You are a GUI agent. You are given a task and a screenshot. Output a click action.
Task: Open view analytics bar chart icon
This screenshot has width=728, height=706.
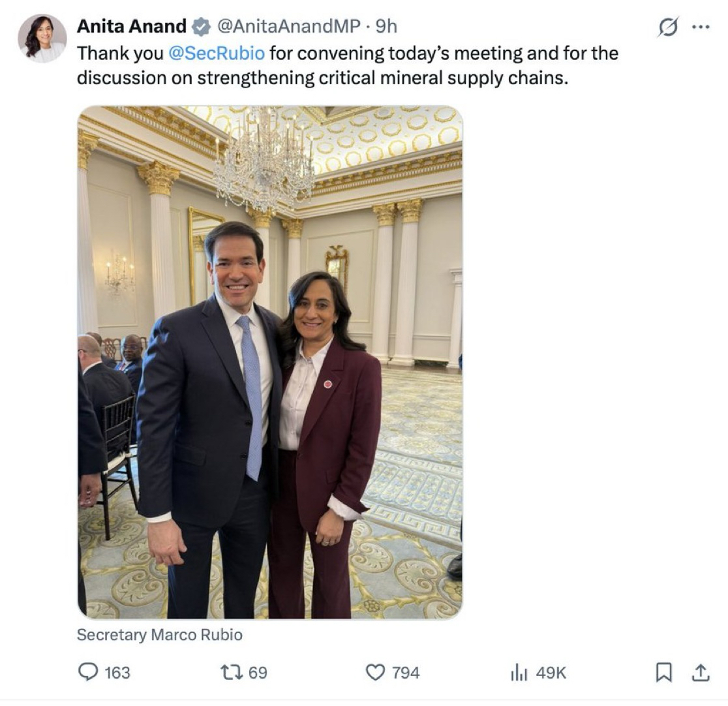tap(519, 672)
